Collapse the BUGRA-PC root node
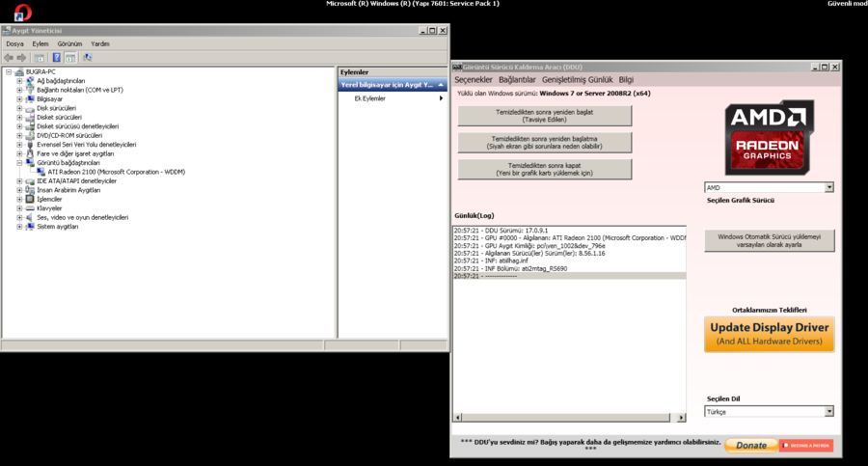 pos(9,72)
